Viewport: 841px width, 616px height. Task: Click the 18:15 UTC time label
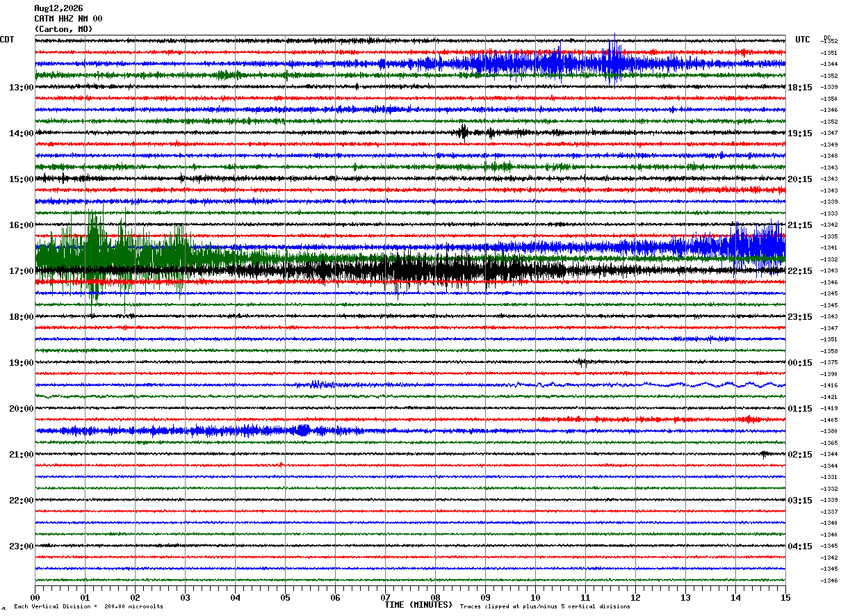click(x=799, y=88)
